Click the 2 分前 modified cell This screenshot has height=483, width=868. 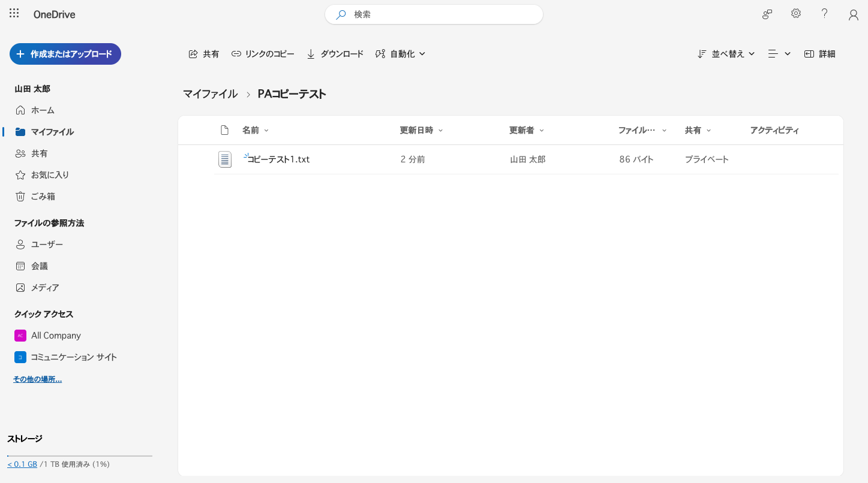(413, 159)
